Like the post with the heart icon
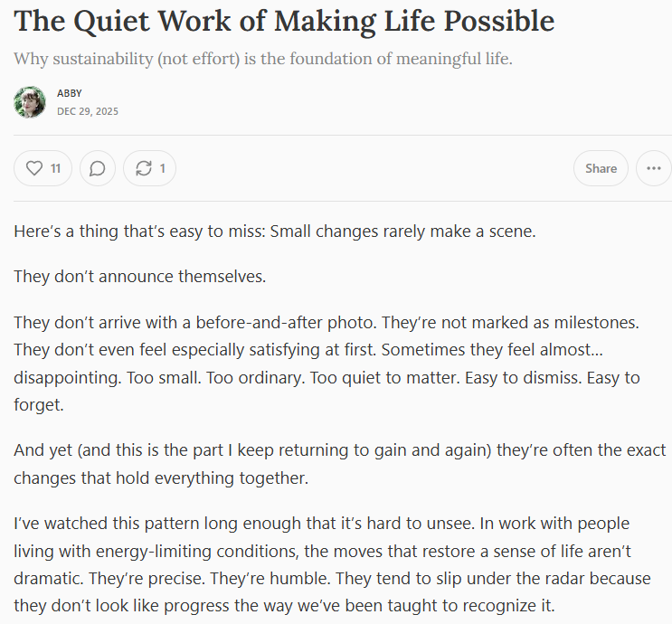 pos(43,168)
